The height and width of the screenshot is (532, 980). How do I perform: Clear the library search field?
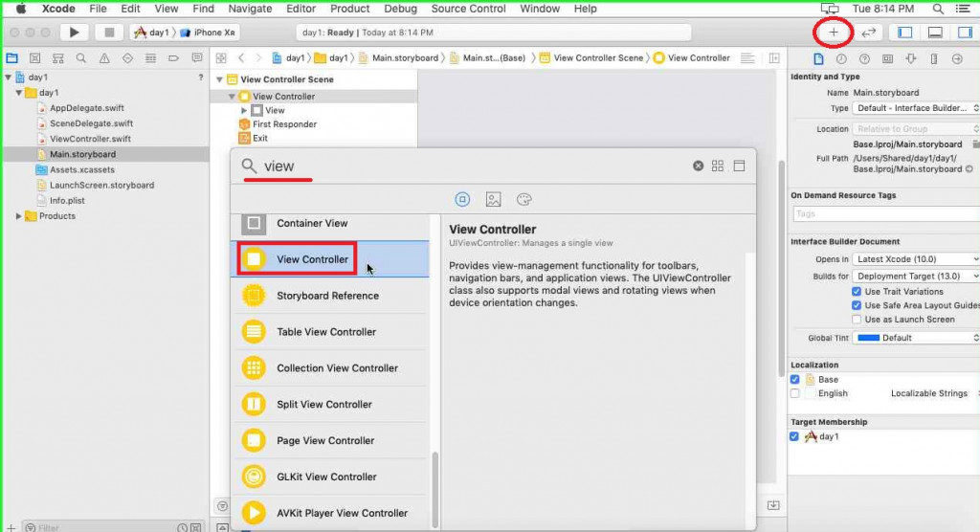coord(698,166)
